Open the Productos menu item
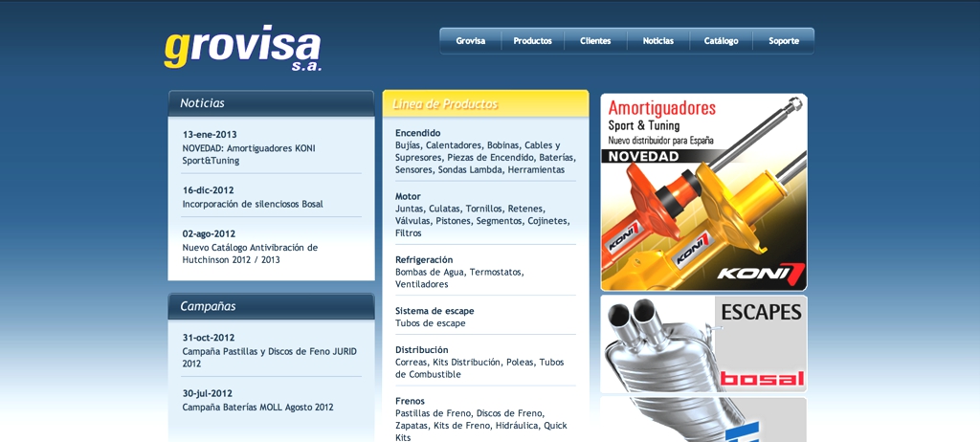This screenshot has width=980, height=442. tap(532, 40)
